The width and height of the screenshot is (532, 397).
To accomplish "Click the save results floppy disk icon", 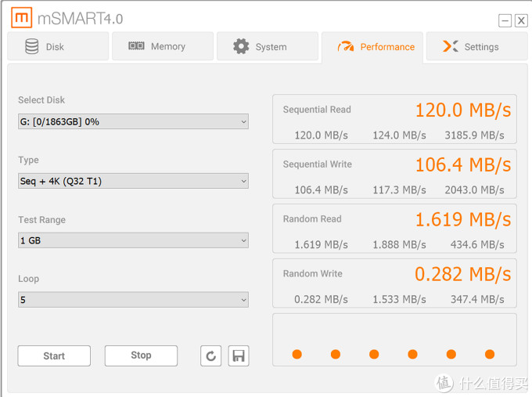I will 239,356.
